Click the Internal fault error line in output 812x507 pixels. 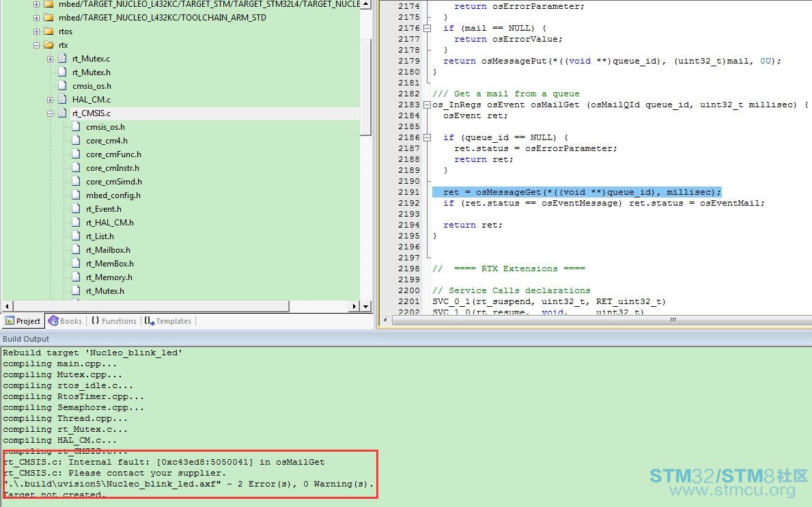click(164, 462)
